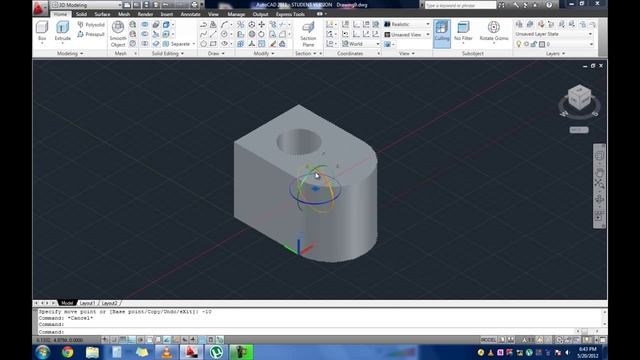
Task: Open the 3D Modeling workspace dropdown
Action: [x=87, y=5]
